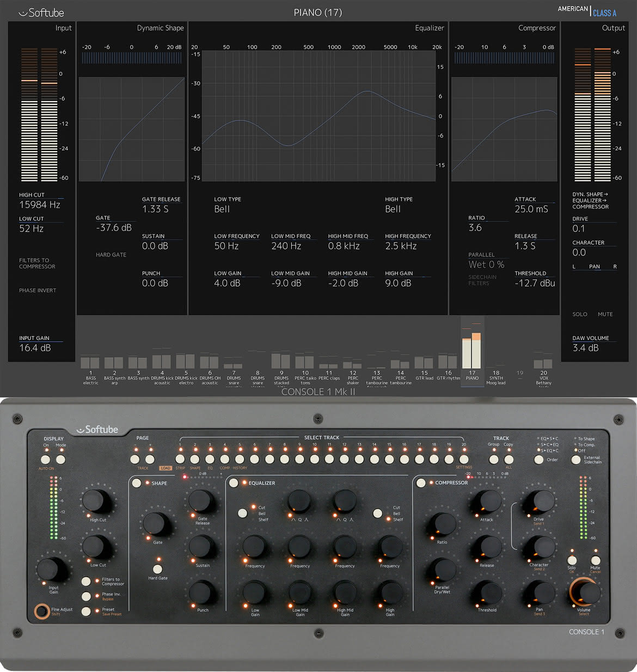Click the hardware External Sidechain button

pyautogui.click(x=575, y=459)
